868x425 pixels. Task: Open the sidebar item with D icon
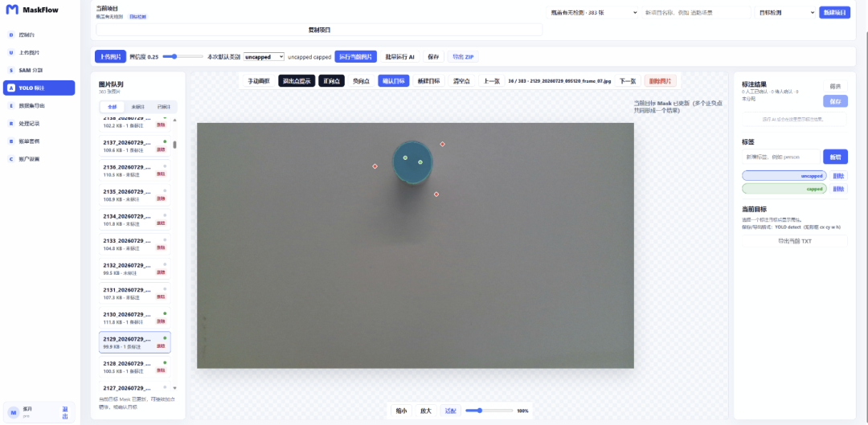pos(39,35)
